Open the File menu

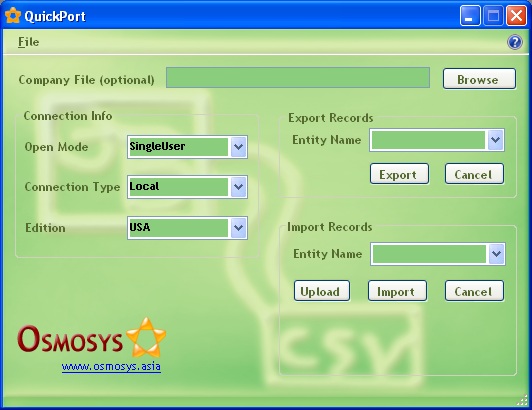(28, 42)
